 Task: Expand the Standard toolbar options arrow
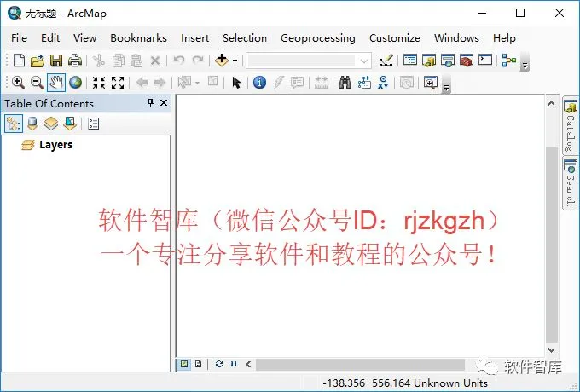point(525,61)
